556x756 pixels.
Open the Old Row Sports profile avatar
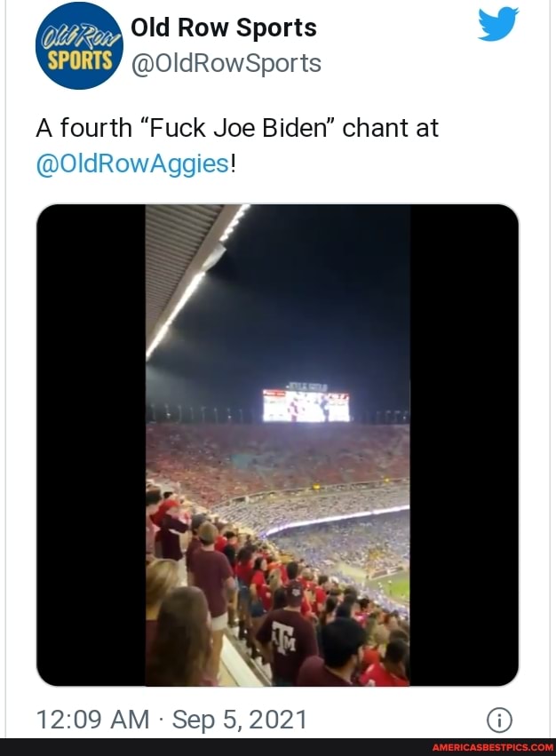pos(79,46)
